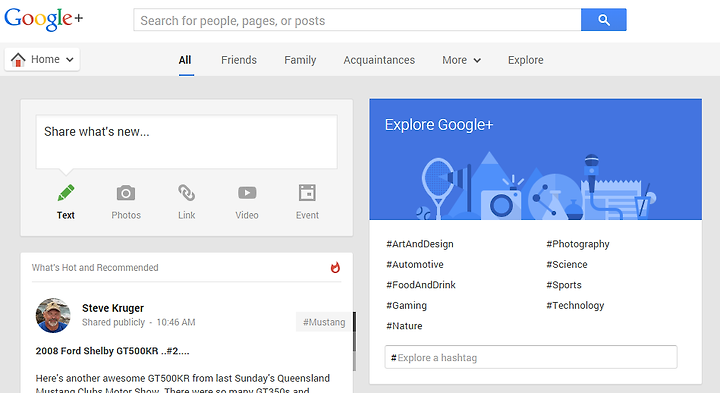Click the Google+ logo
This screenshot has width=720, height=393.
44,19
